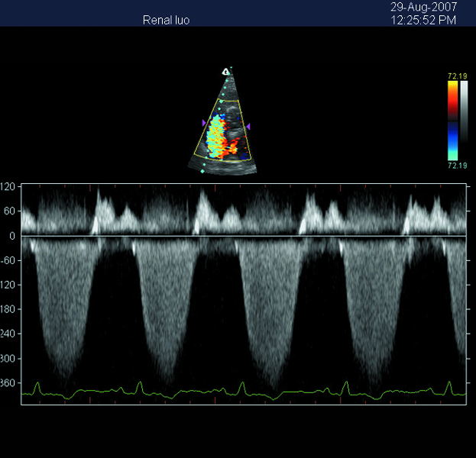Click the 120 velocity scale label

tap(8, 186)
